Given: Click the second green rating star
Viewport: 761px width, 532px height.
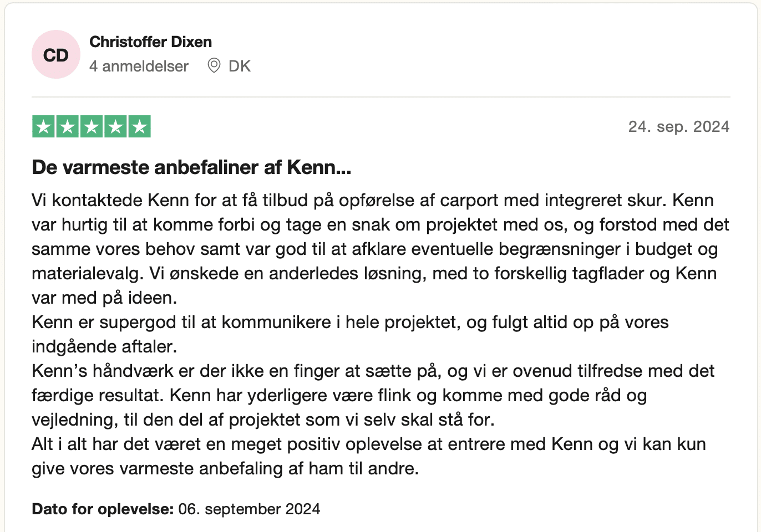Looking at the screenshot, I should pos(67,127).
